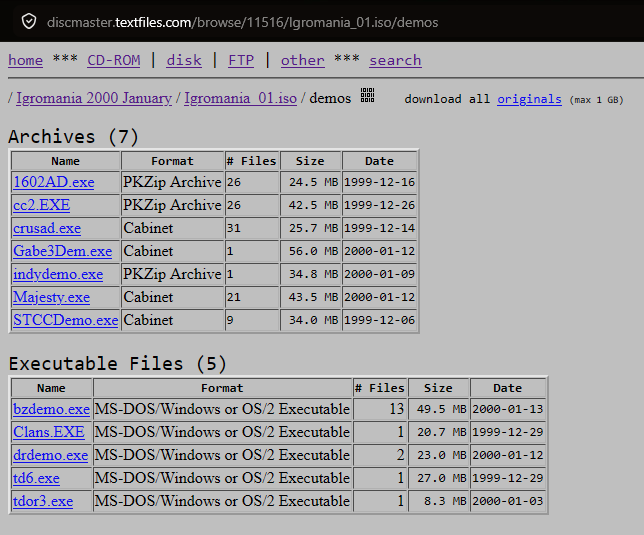Image resolution: width=644 pixels, height=535 pixels.
Task: Open the disk section link
Action: click(x=184, y=60)
